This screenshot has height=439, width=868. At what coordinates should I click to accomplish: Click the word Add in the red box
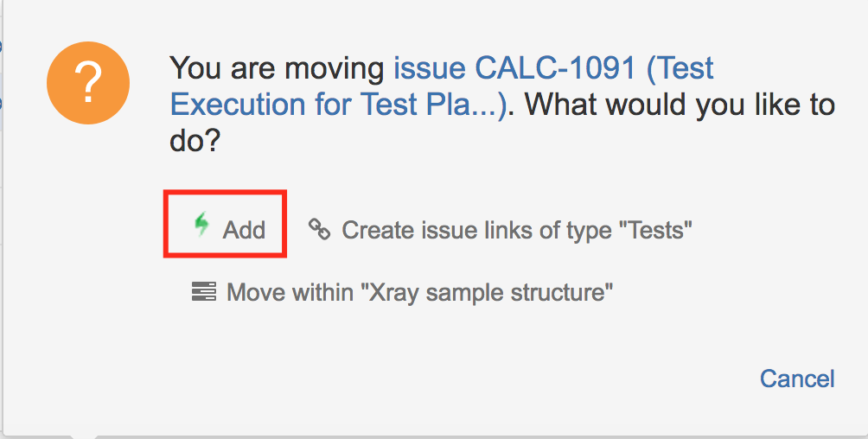point(244,230)
